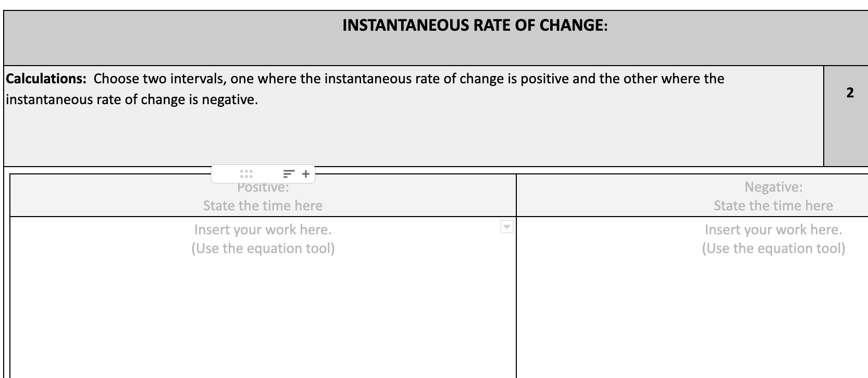Click the plus icon to insert a column
This screenshot has width=868, height=378.
click(306, 174)
